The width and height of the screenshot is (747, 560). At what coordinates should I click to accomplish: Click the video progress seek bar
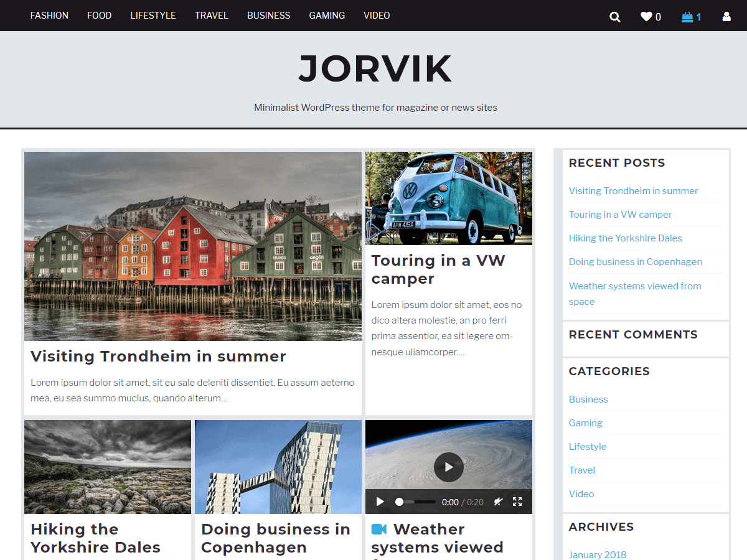[416, 502]
